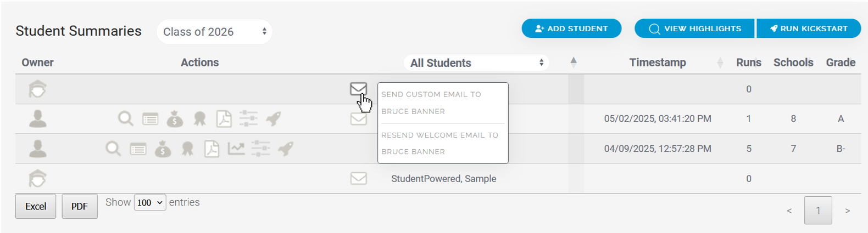
Task: Open the money bag icon in the 04/09/2025 row
Action: (163, 149)
